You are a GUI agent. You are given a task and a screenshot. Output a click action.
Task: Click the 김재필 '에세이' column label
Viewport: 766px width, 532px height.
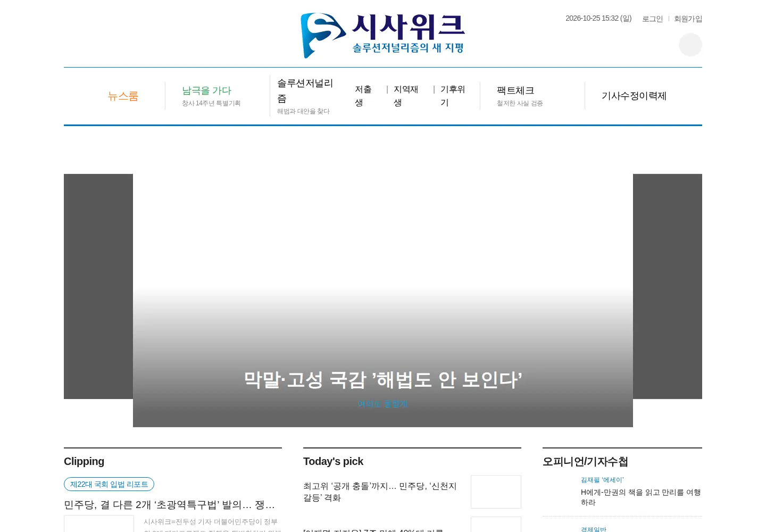pyautogui.click(x=602, y=480)
